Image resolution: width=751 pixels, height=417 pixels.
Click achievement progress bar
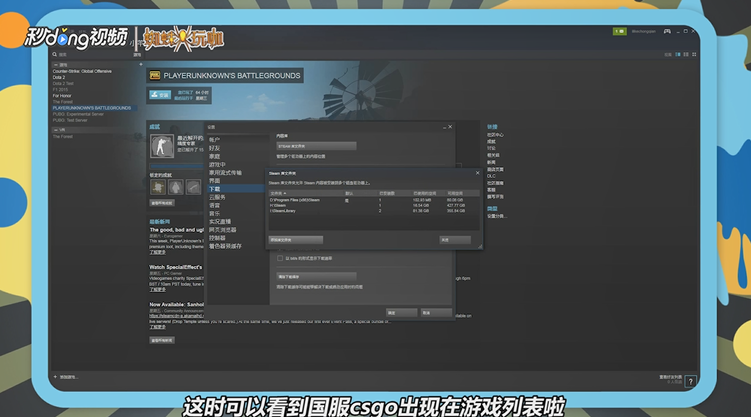point(177,166)
